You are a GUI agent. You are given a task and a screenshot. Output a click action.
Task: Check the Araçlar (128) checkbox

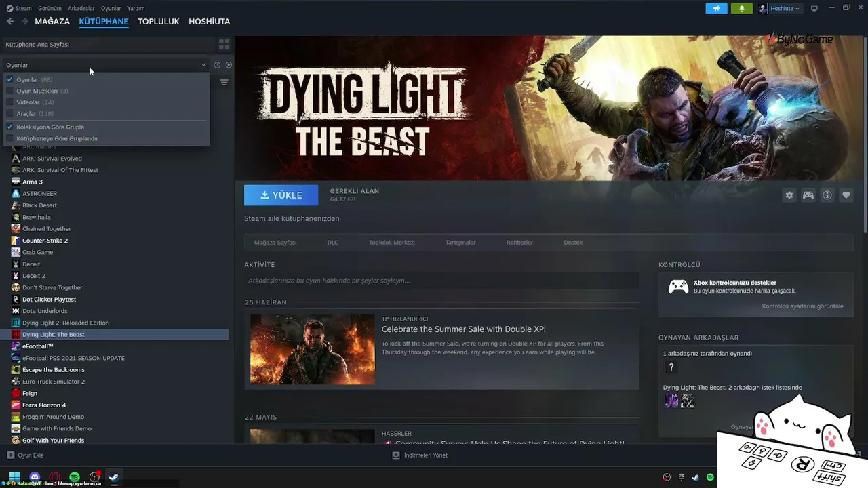10,113
